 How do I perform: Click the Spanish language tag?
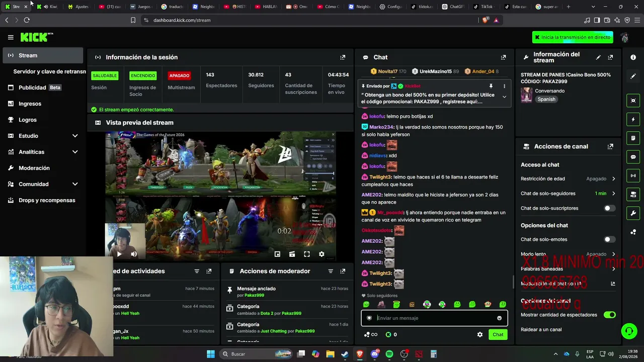[x=546, y=100]
